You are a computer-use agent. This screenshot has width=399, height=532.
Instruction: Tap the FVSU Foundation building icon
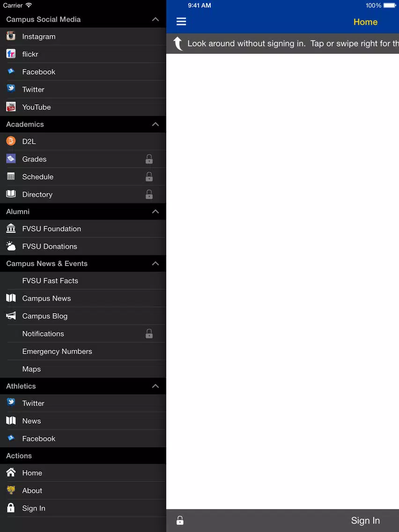coord(11,229)
